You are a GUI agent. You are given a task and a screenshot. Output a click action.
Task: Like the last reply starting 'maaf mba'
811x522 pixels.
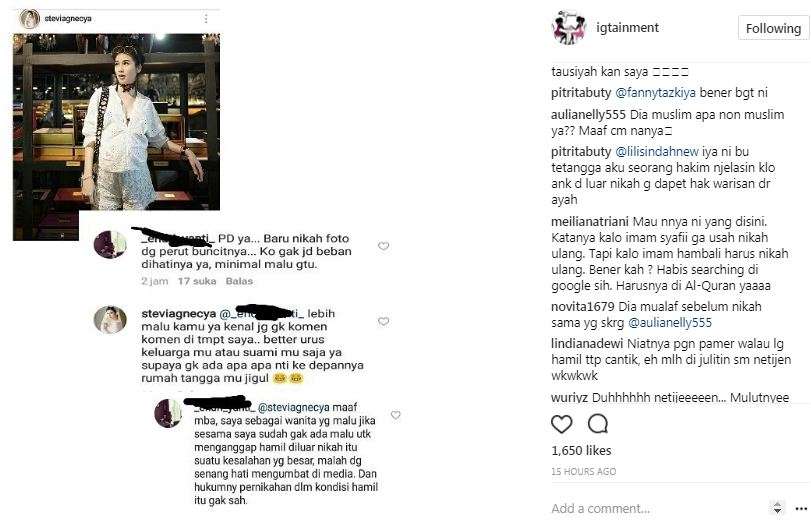(x=396, y=415)
